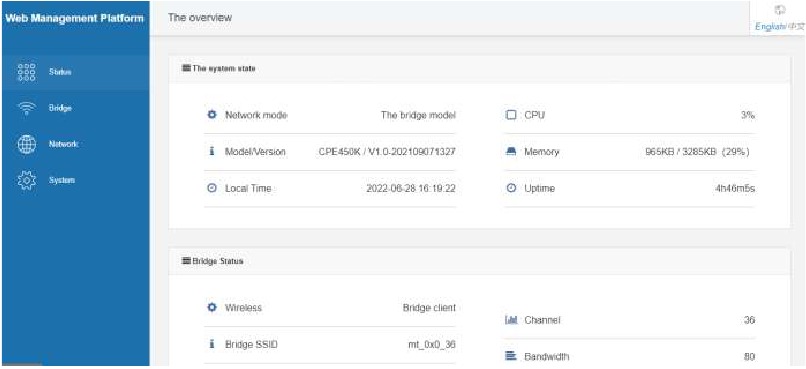Click the 2022-06-28 local time value
This screenshot has width=806, height=369.
pos(411,188)
